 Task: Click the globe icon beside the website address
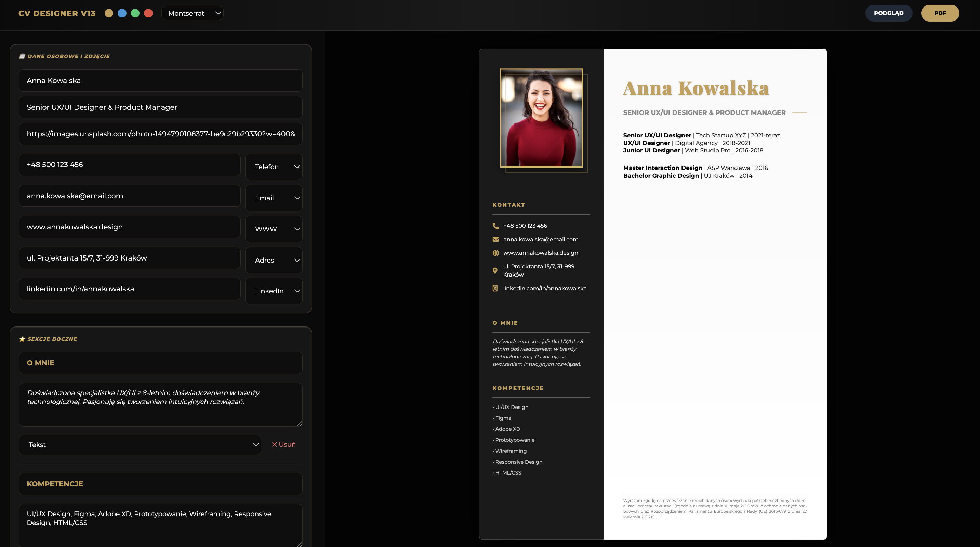[x=496, y=253]
